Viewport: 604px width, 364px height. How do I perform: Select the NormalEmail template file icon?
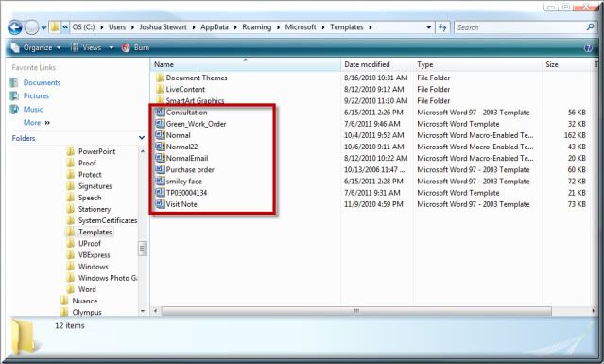pos(160,158)
